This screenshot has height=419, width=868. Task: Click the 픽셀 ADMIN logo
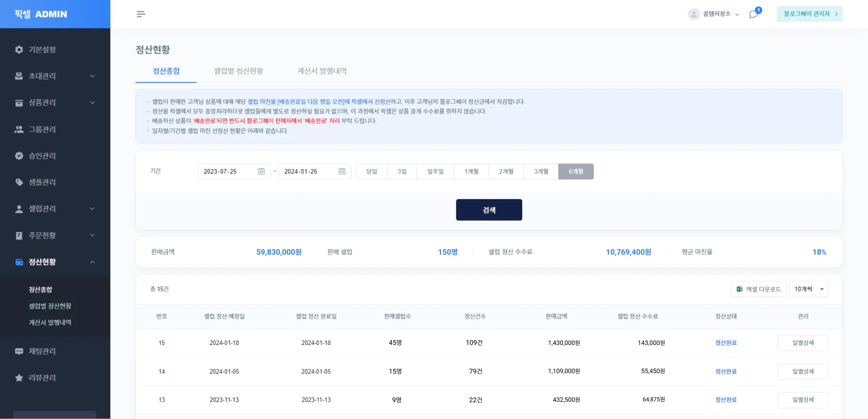(41, 14)
